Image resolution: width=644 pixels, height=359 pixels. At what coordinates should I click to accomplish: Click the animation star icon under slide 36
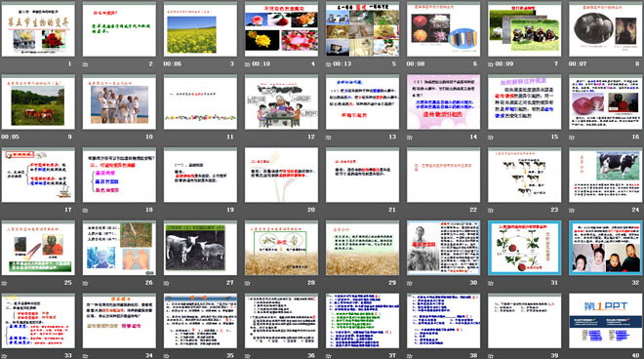click(248, 356)
